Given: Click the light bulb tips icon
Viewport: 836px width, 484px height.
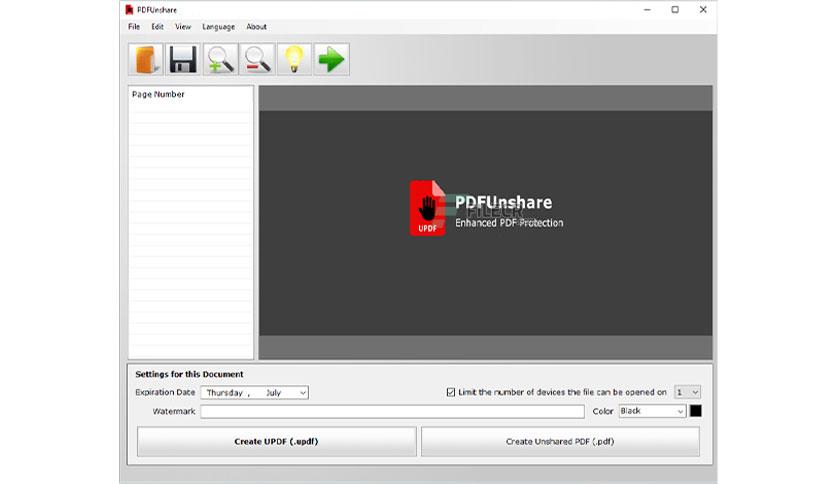Looking at the screenshot, I should coord(294,59).
